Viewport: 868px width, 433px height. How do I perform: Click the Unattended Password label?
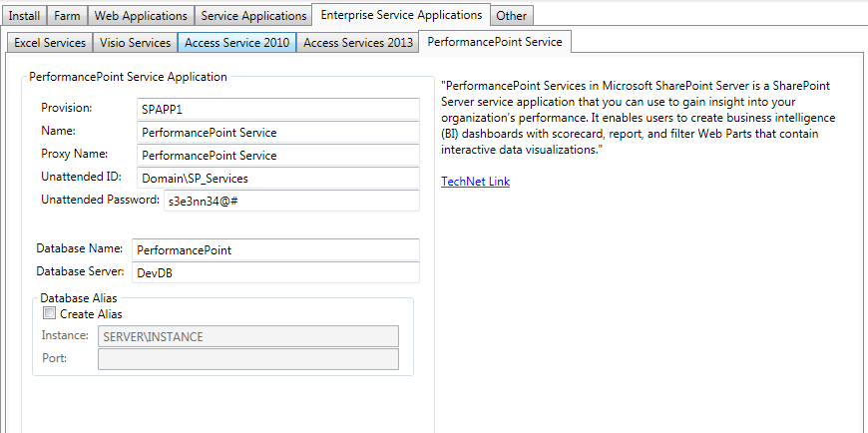[x=100, y=200]
